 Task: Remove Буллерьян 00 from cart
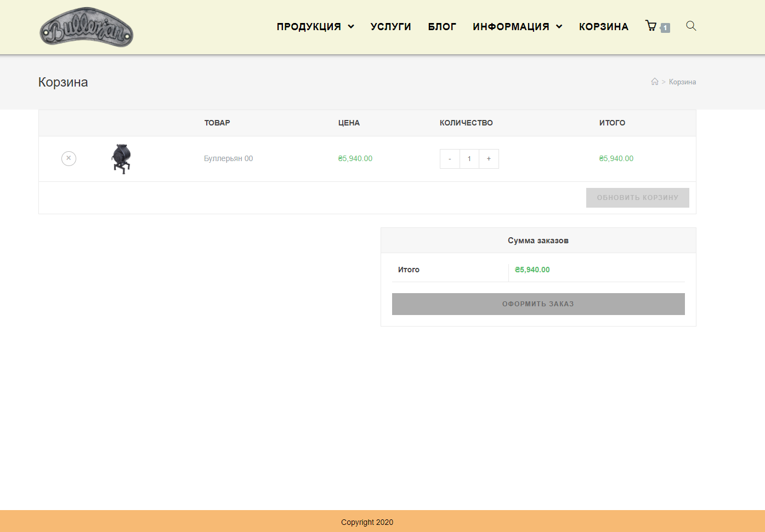click(x=69, y=158)
